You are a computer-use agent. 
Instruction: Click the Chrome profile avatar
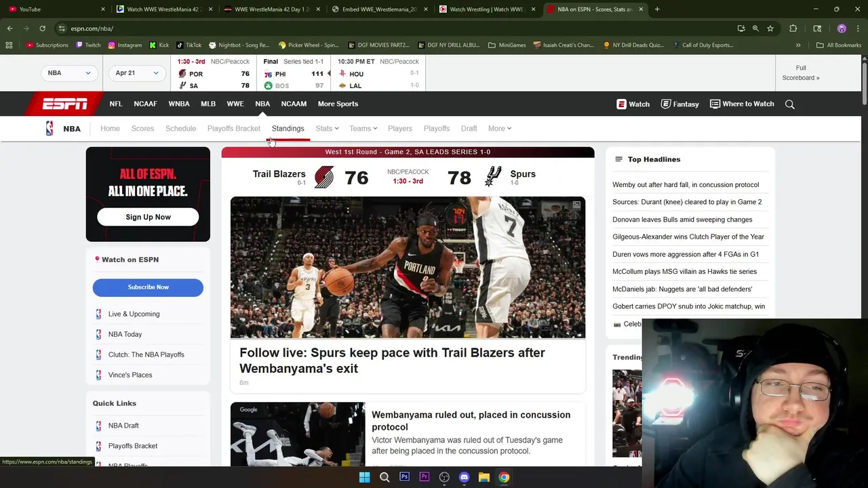(x=842, y=28)
